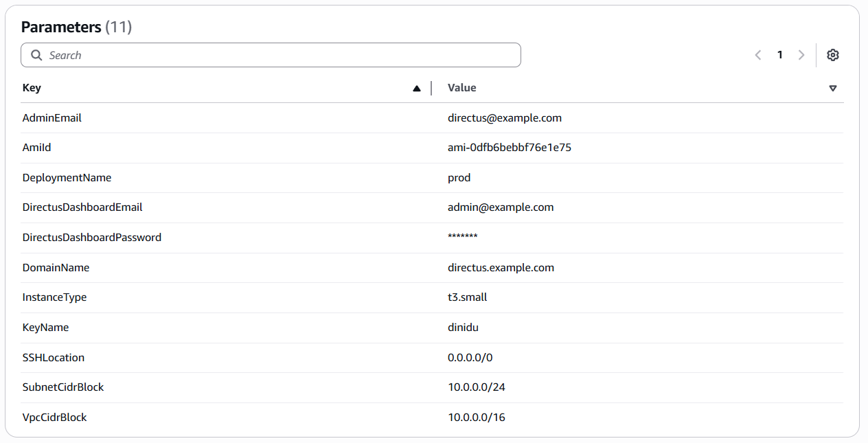
Task: Select page number 1
Action: point(780,55)
